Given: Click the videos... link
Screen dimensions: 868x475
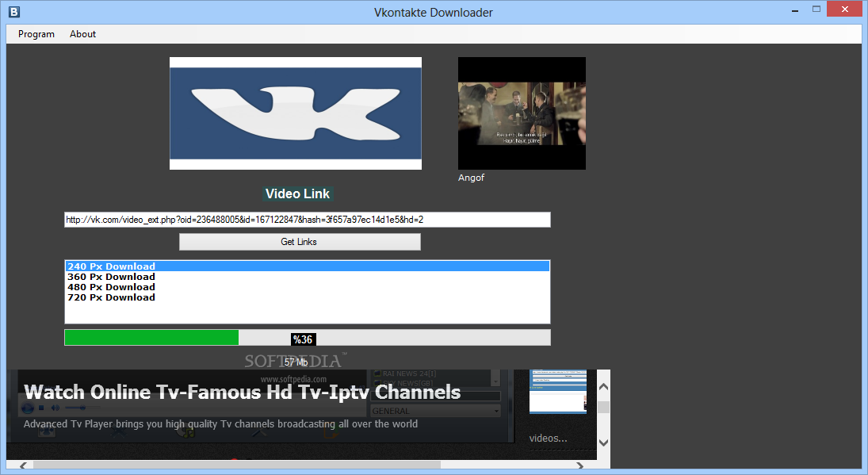Looking at the screenshot, I should (x=548, y=438).
